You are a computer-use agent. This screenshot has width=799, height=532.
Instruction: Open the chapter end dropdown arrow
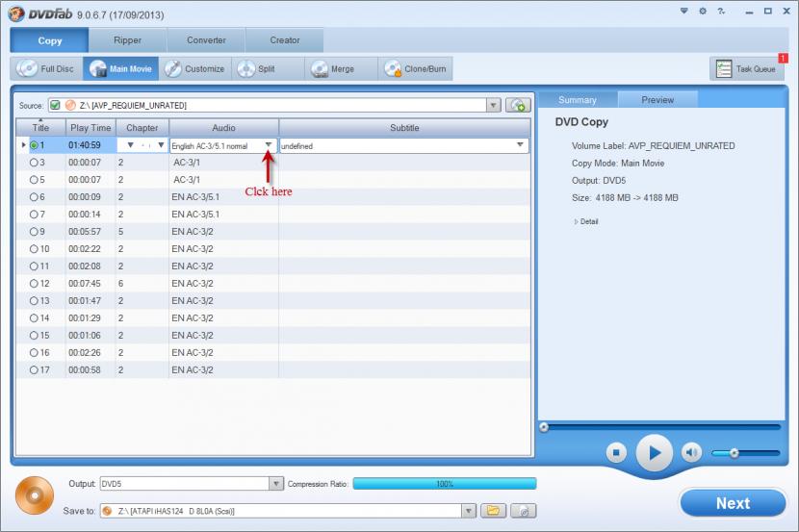[161, 145]
